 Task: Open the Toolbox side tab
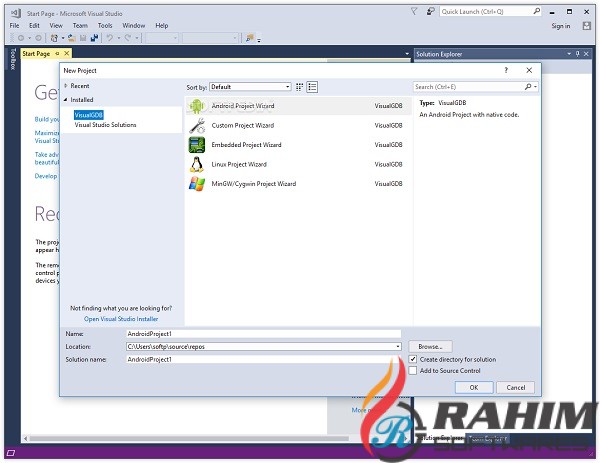click(13, 59)
